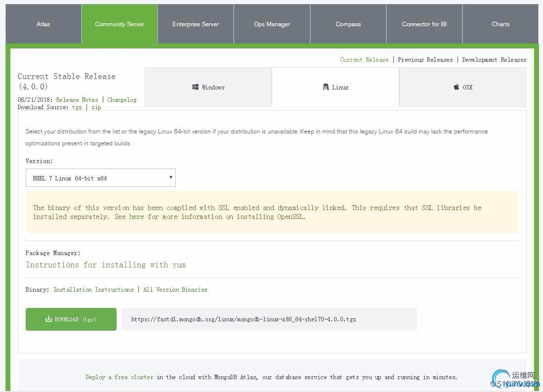Download source as zip
This screenshot has height=392, width=543.
click(x=96, y=107)
